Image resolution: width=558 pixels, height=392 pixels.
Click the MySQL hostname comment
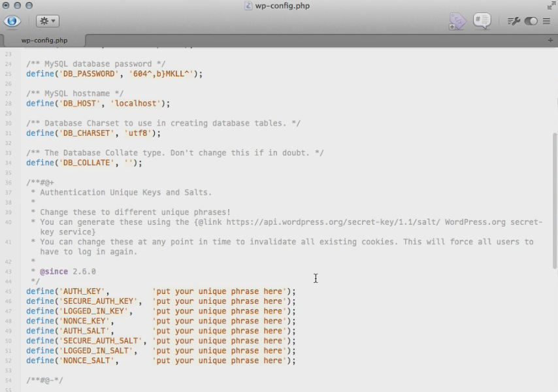pos(74,93)
